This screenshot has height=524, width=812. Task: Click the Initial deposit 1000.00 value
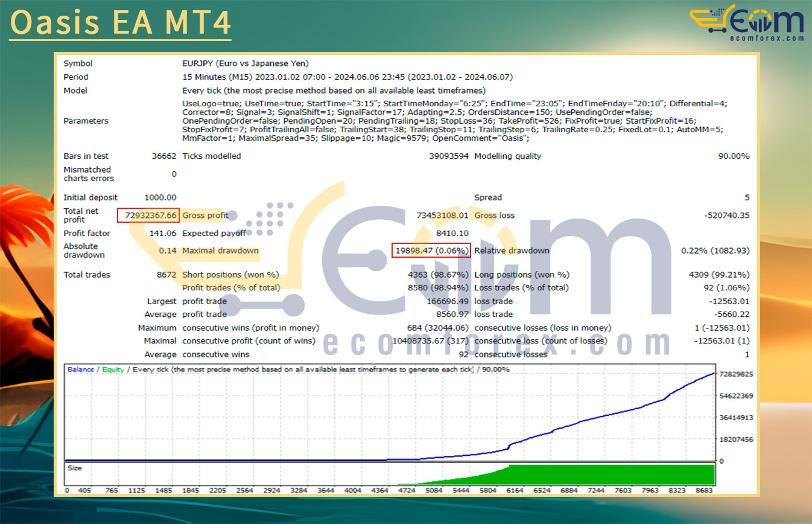160,197
